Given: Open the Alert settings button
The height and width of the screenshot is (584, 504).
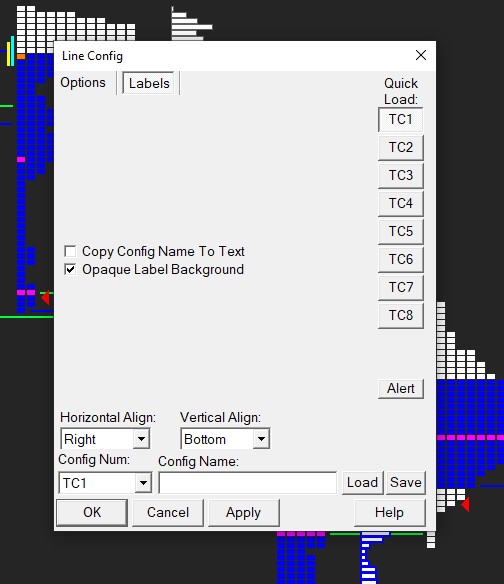Looking at the screenshot, I should pyautogui.click(x=401, y=388).
